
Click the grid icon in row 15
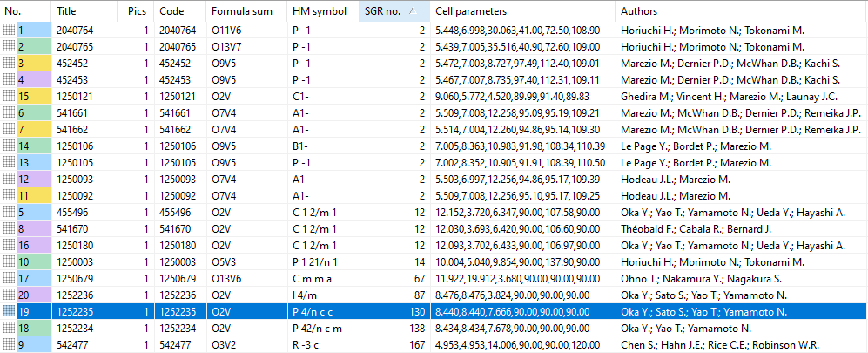tap(10, 96)
